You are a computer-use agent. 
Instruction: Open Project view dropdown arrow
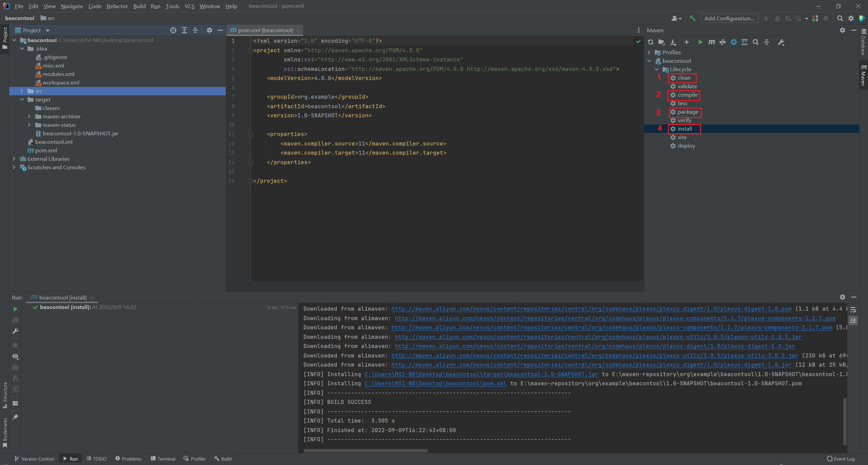click(48, 31)
